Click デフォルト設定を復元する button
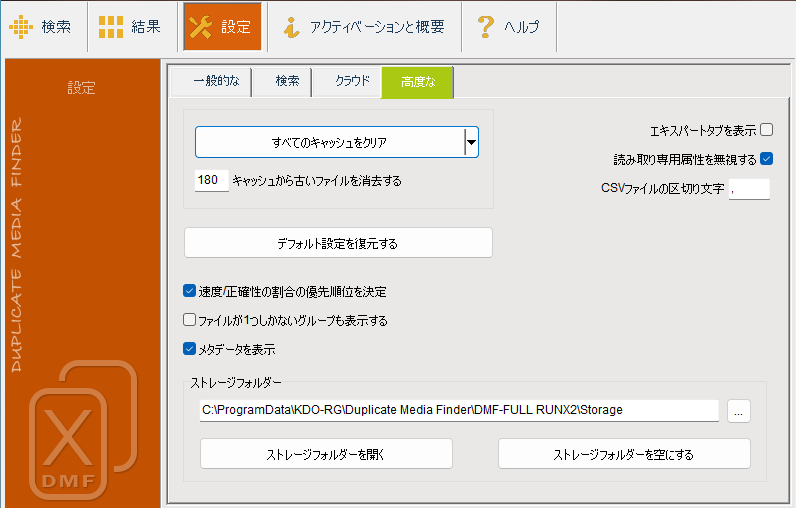796x508 pixels. [338, 243]
